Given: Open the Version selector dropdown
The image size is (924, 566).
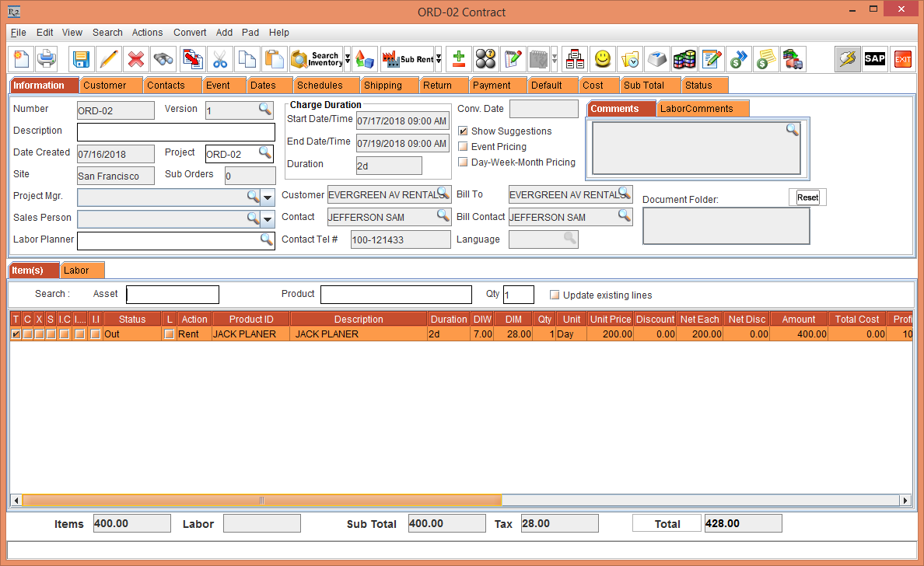Looking at the screenshot, I should (x=265, y=110).
